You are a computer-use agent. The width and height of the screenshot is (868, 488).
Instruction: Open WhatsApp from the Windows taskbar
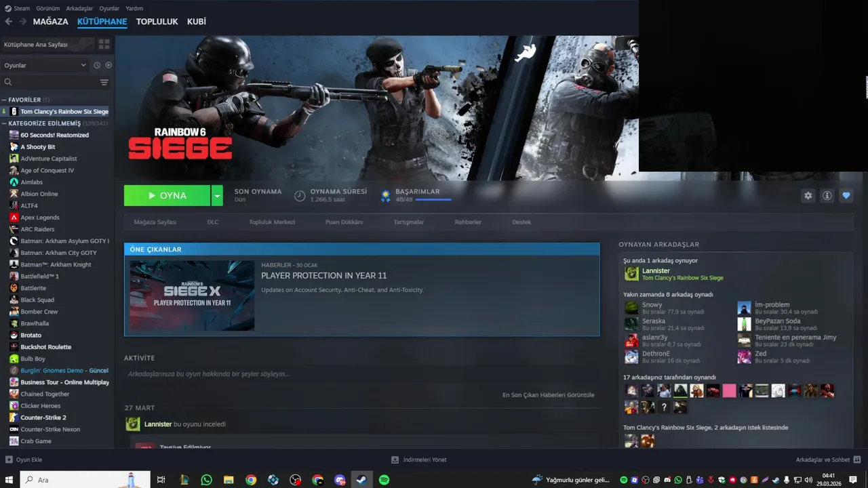[206, 480]
